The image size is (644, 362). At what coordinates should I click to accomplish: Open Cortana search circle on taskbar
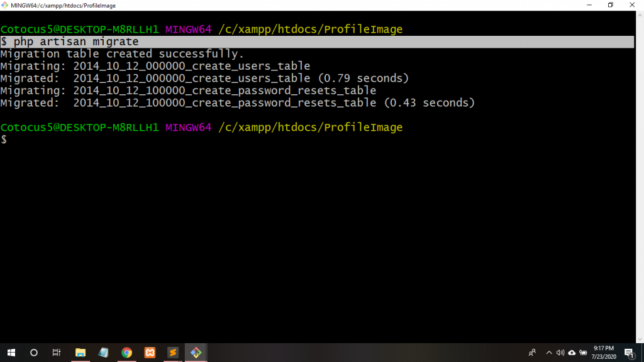[34, 353]
